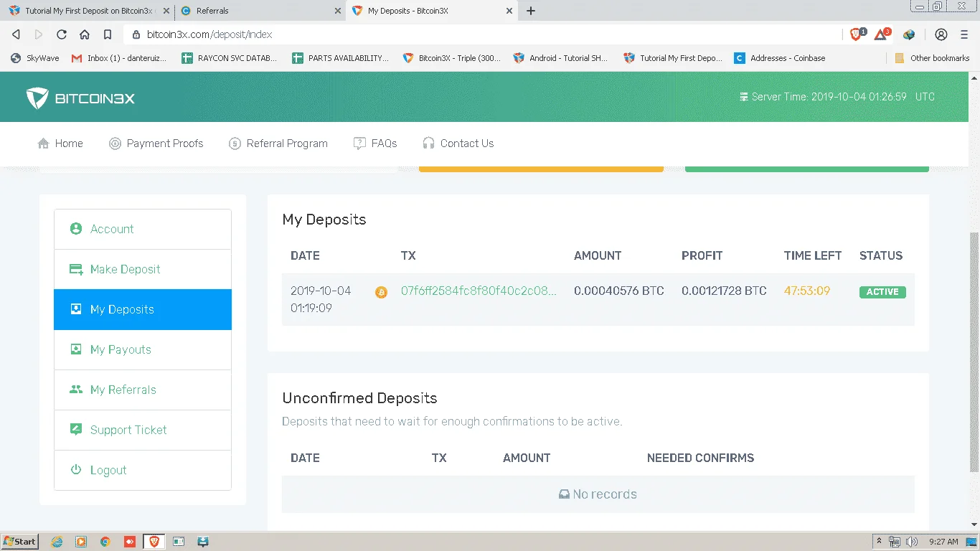Close the Referrals tab
Screen dimensions: 980x551
(339, 11)
